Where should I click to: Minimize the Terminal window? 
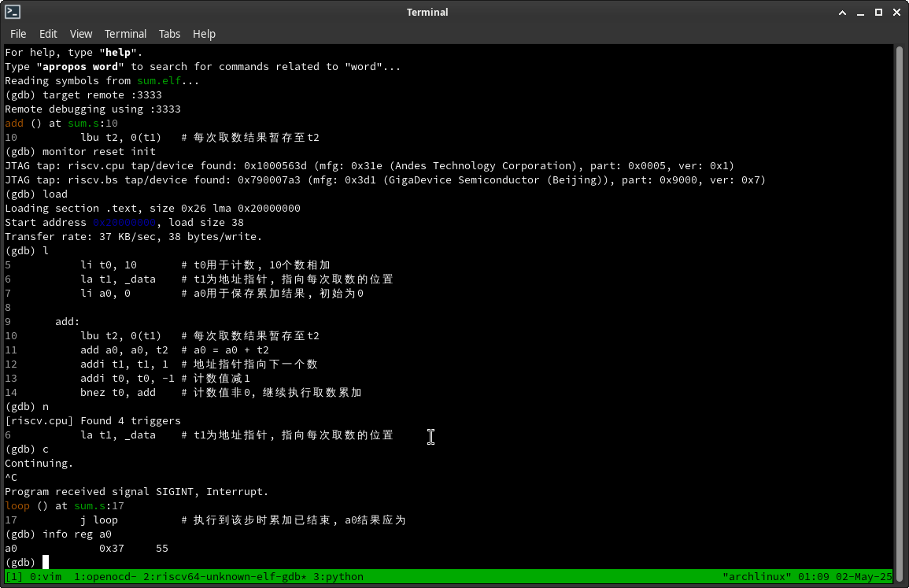pos(860,12)
